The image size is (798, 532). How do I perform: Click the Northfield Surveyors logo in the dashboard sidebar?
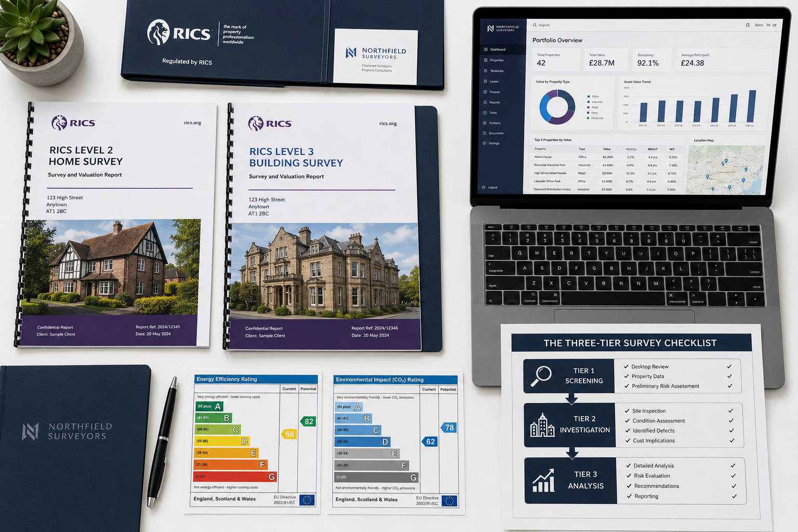[502, 28]
